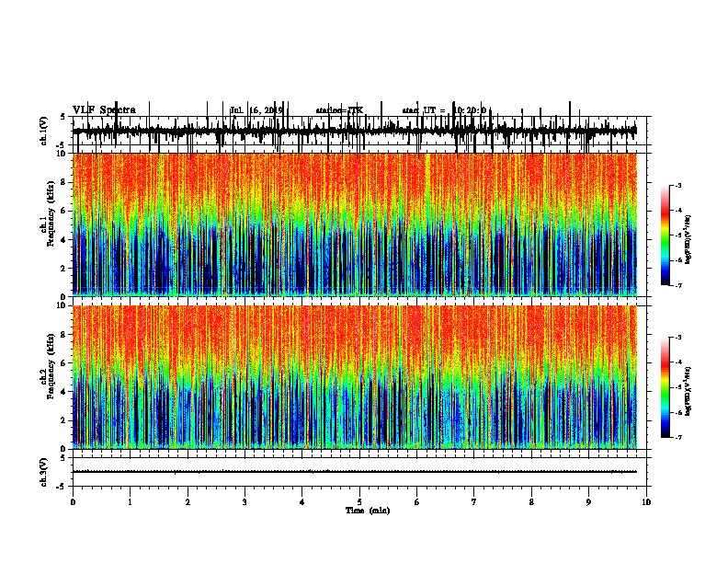Click the "3" tick on the time axis
Image resolution: width=728 pixels, height=563 pixels.
245,502
